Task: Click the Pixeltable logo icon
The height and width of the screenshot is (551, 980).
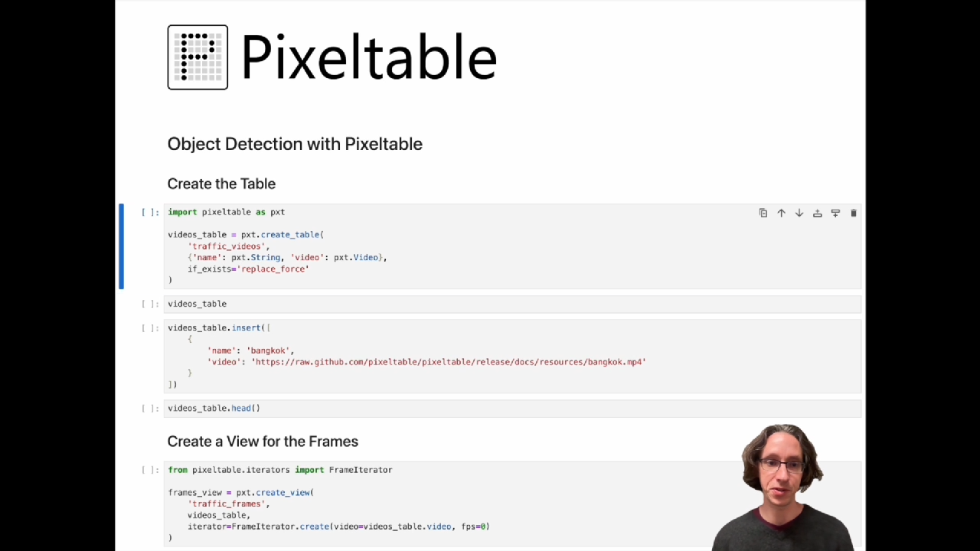Action: tap(198, 57)
